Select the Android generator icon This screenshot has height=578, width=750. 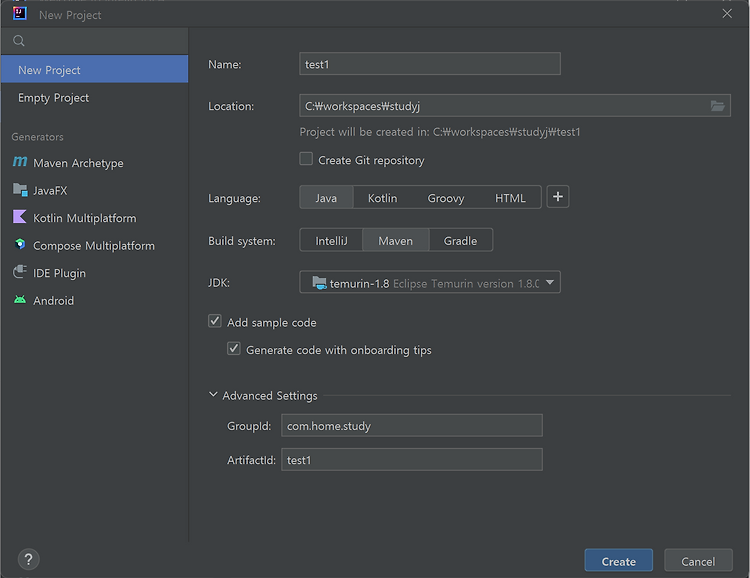pyautogui.click(x=20, y=300)
